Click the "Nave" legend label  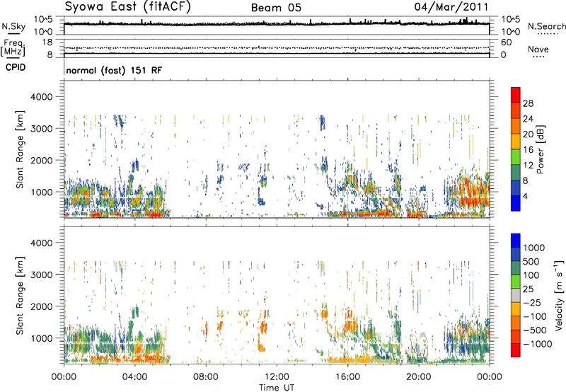pos(538,50)
